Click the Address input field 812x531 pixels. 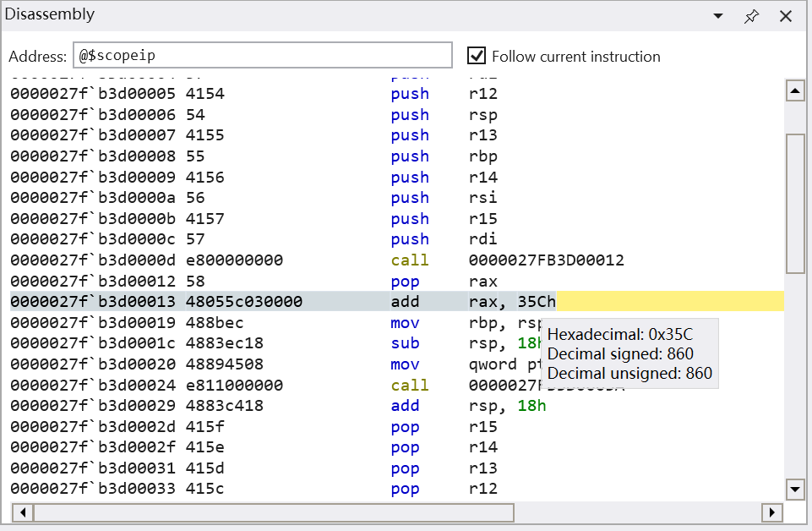coord(262,56)
